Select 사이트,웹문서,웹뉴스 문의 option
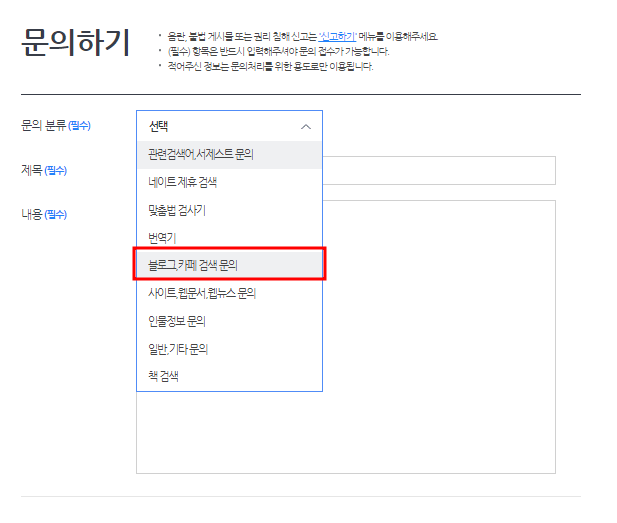Screen dimensions: 617x523 pyautogui.click(x=229, y=293)
